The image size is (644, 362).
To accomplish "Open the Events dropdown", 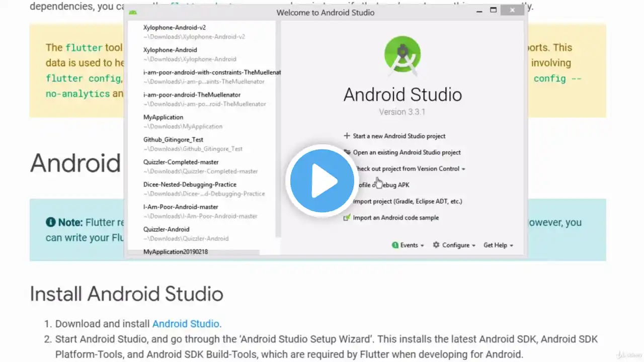I will [x=408, y=245].
